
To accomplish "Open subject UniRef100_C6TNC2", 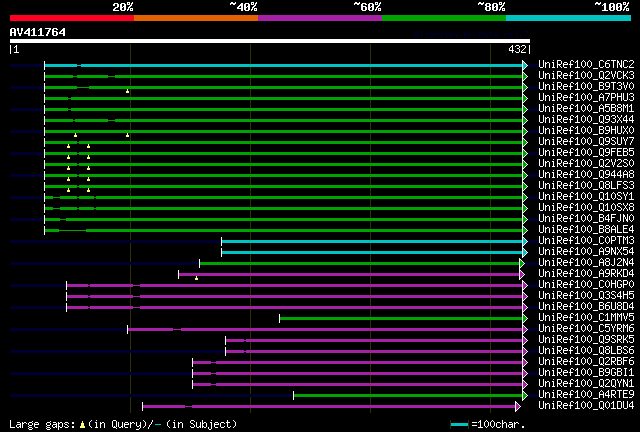I will pyautogui.click(x=586, y=65).
